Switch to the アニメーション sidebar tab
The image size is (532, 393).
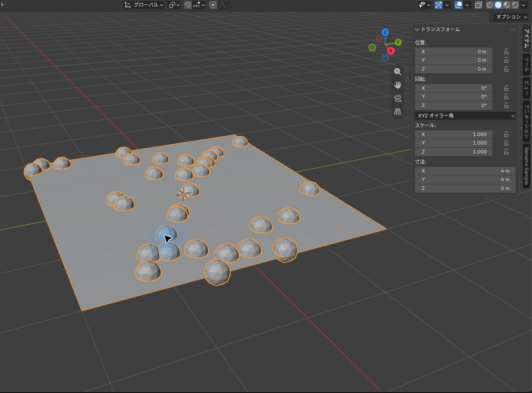pyautogui.click(x=527, y=121)
